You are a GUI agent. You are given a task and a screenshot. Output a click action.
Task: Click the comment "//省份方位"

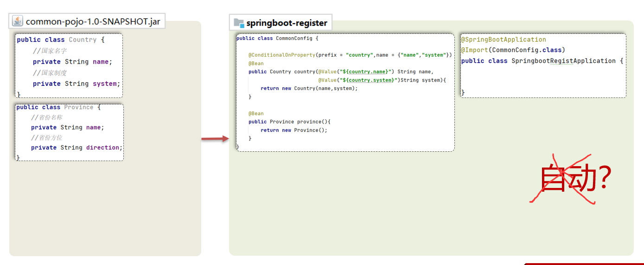coord(47,138)
